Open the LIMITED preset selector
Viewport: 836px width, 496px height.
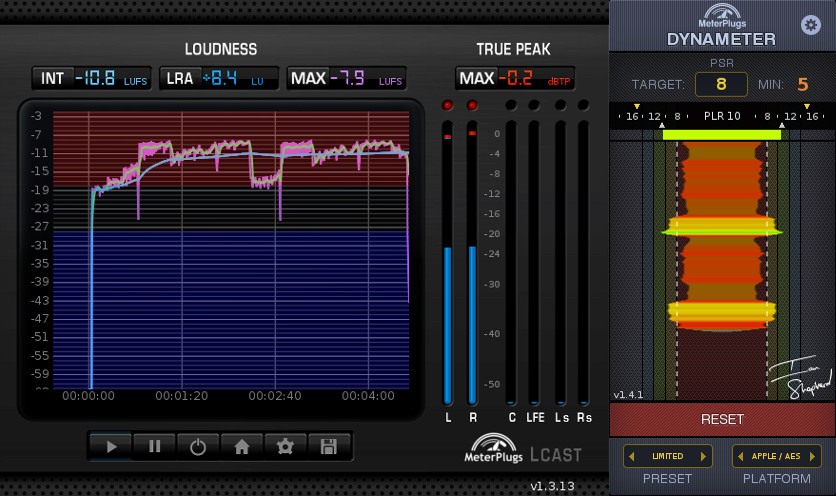(x=668, y=457)
